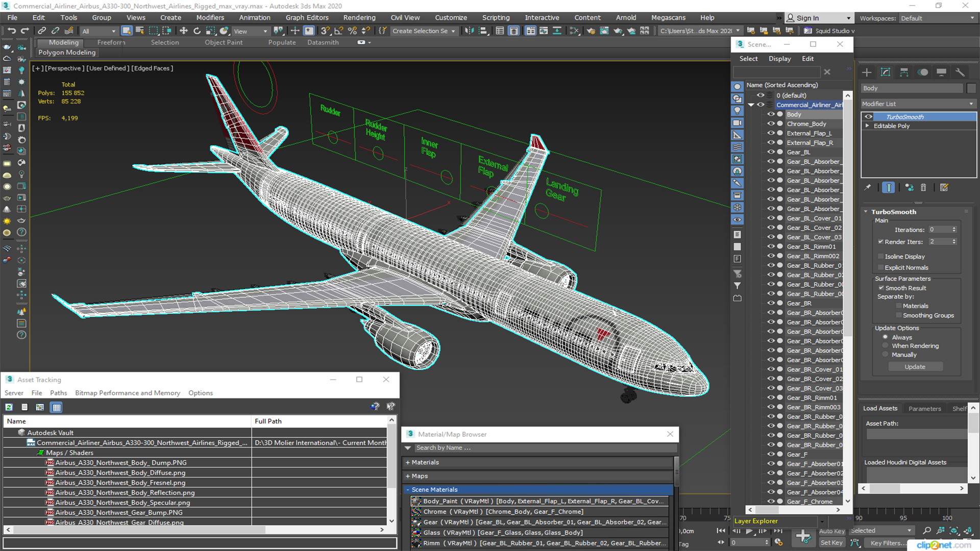The image size is (980, 551).
Task: Open the Display menu in Scene Explorer
Action: [779, 59]
